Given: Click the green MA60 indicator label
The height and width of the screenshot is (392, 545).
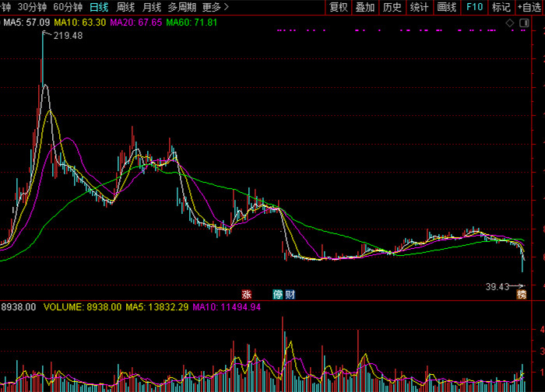Looking at the screenshot, I should 192,23.
